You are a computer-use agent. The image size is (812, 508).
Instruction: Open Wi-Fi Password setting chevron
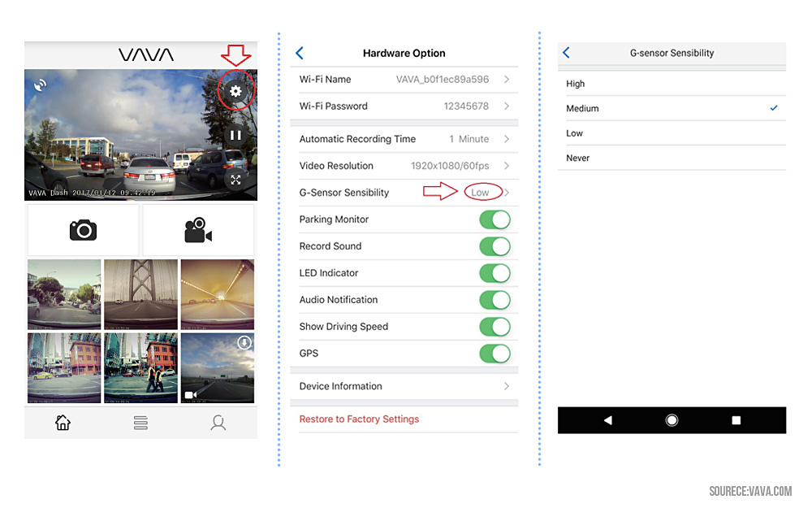click(507, 106)
